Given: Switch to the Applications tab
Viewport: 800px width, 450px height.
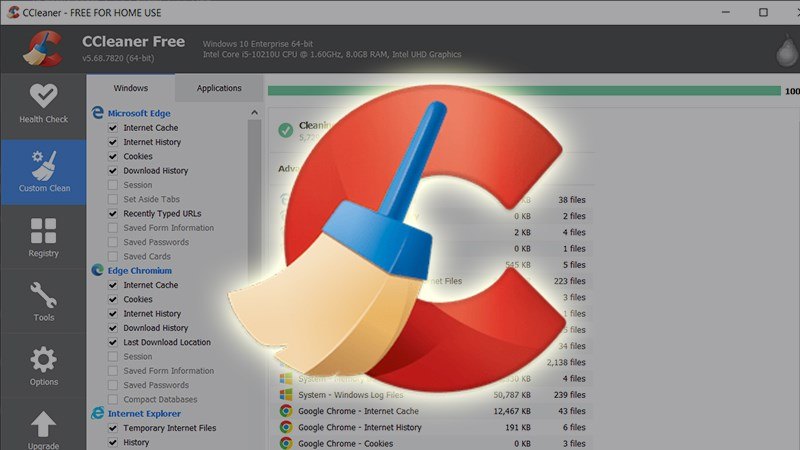Looking at the screenshot, I should (x=219, y=88).
